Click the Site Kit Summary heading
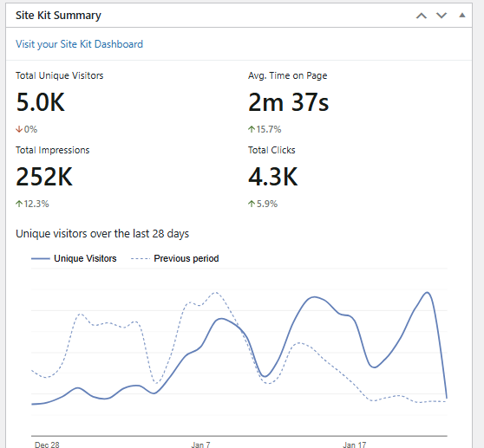The width and height of the screenshot is (484, 448). (58, 15)
